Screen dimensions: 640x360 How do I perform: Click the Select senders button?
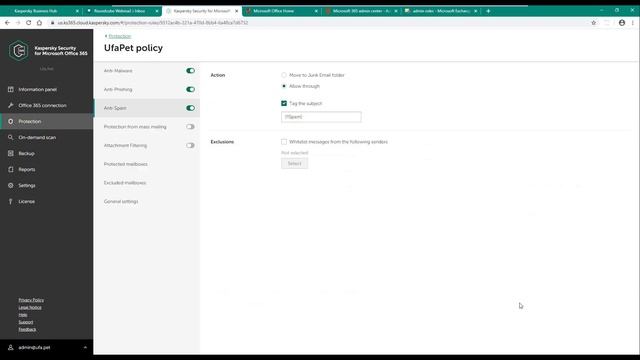coord(294,163)
